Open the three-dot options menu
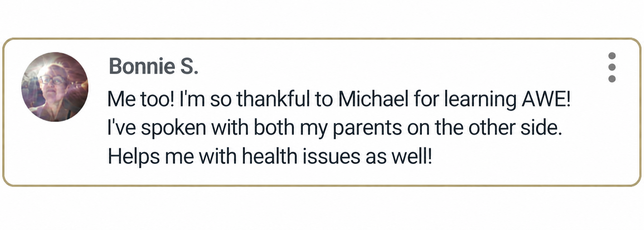This screenshot has width=644, height=230. pyautogui.click(x=612, y=67)
